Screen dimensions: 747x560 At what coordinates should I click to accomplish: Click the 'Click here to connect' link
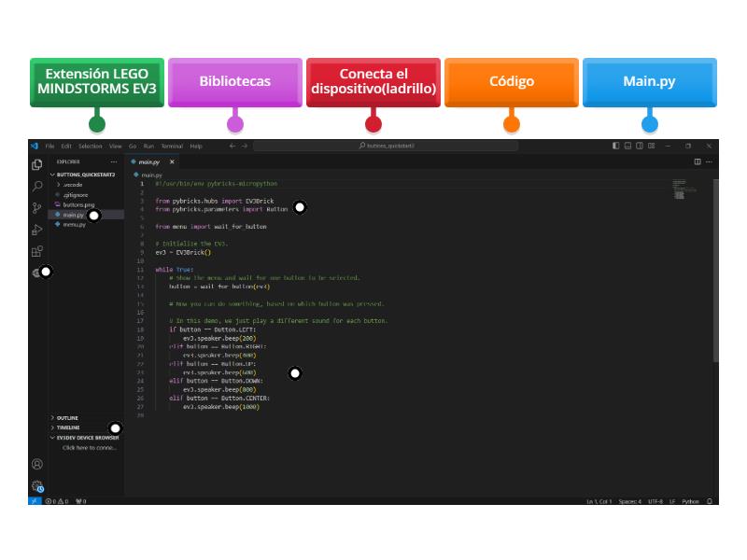click(x=90, y=447)
